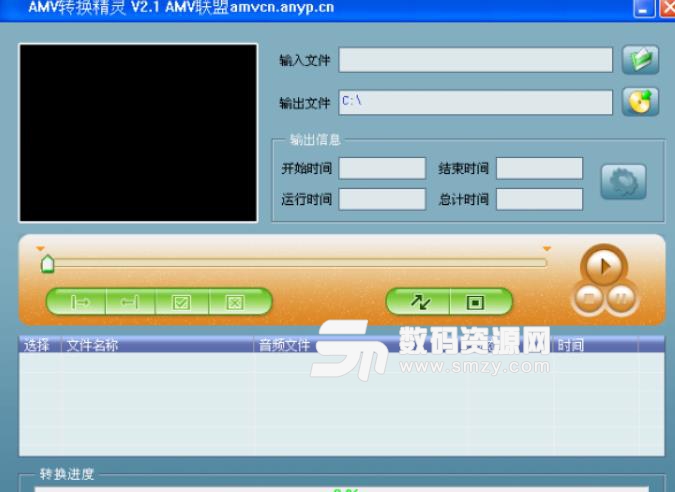This screenshot has width=675, height=492.
Task: Click the seek slider thumb
Action: pyautogui.click(x=47, y=263)
